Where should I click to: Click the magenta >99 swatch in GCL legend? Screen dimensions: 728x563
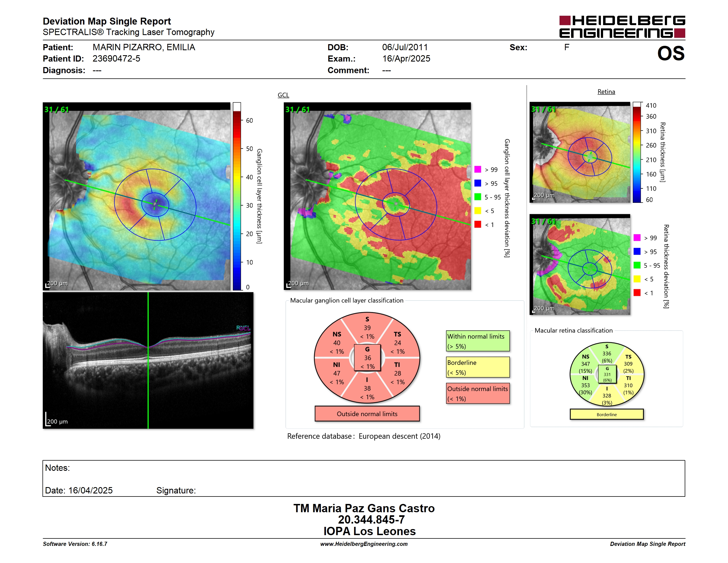click(x=478, y=169)
